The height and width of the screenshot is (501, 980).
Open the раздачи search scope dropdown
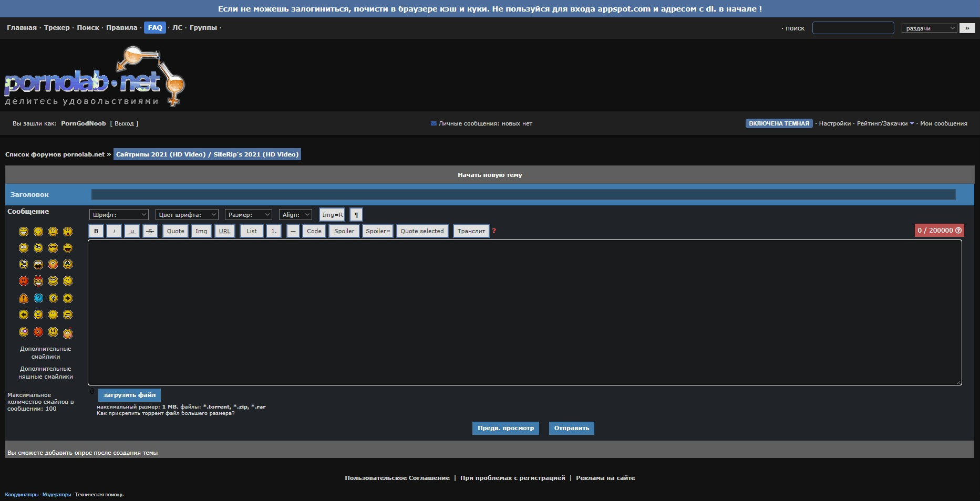[929, 28]
